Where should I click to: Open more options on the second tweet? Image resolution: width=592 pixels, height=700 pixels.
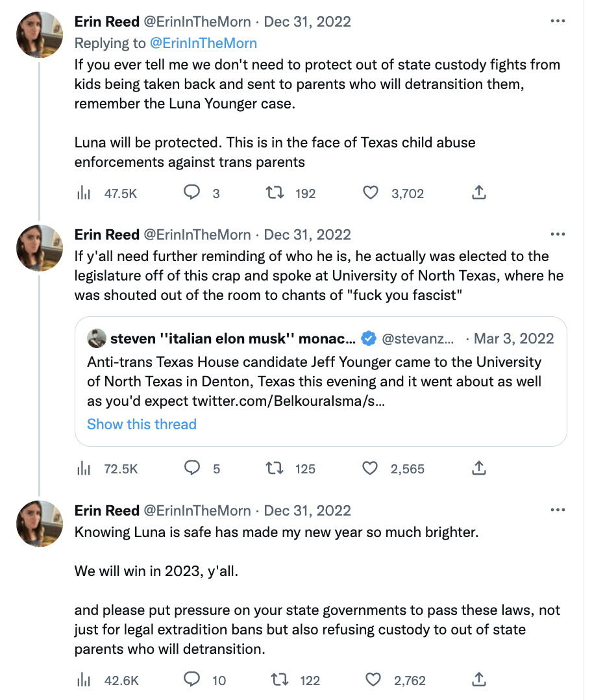558,234
